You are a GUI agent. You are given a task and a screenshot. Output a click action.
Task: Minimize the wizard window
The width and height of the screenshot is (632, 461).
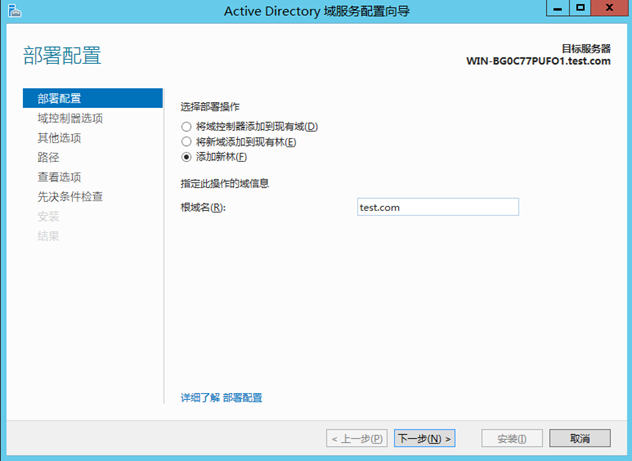coord(558,8)
